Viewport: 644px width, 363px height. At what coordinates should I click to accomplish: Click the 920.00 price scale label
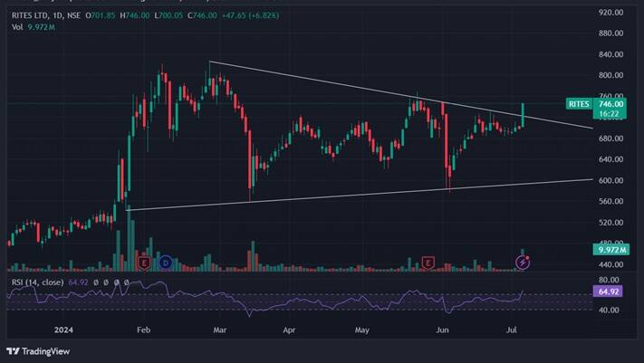point(610,13)
